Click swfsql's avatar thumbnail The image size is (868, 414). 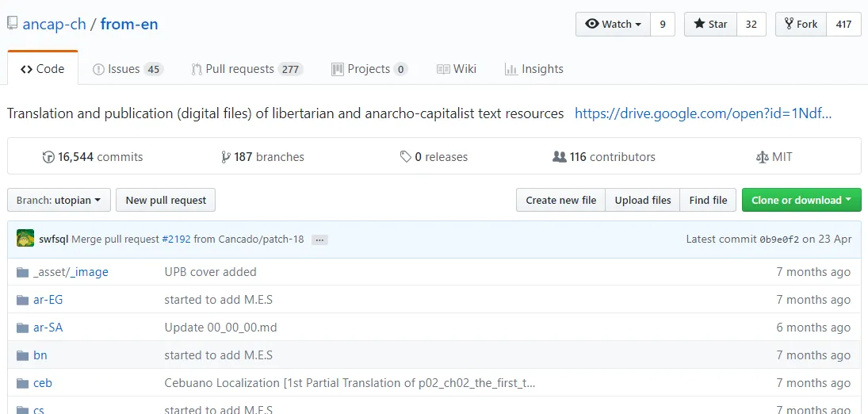(25, 239)
